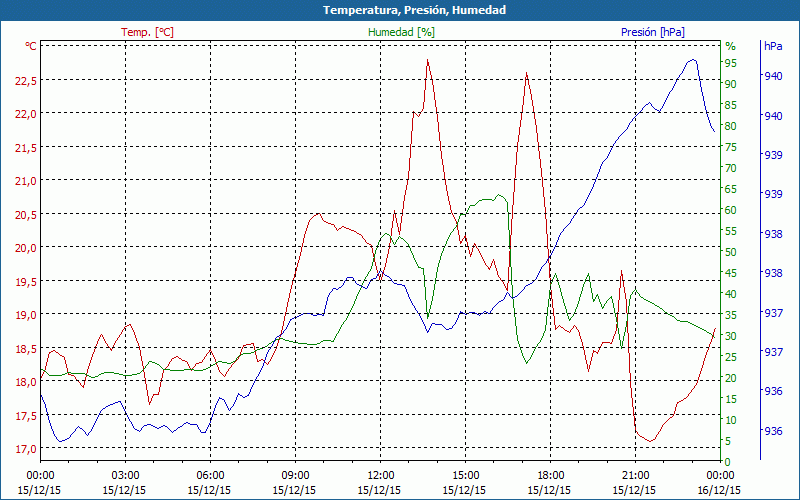Click the '18,0' temperature axis value
Viewport: 800px width, 500px height.
pyautogui.click(x=24, y=382)
